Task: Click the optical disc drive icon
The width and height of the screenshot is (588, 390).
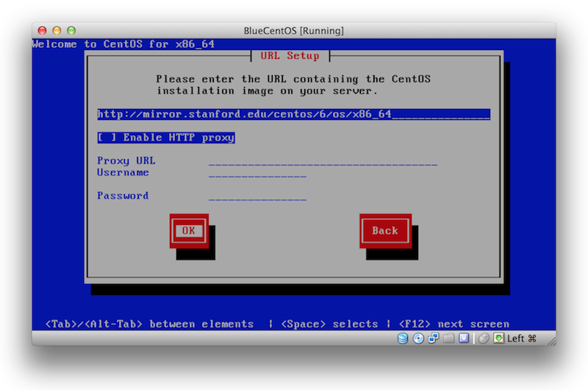Action: (x=418, y=338)
